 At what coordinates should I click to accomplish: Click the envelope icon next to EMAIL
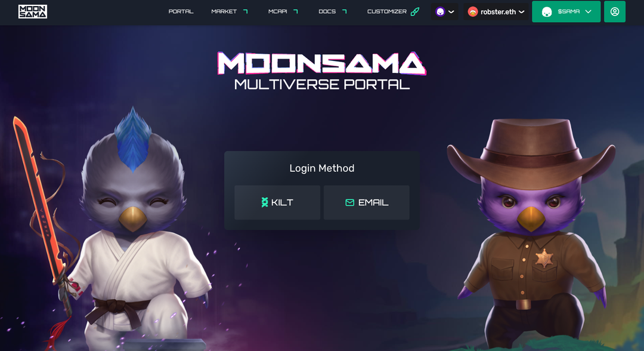pyautogui.click(x=349, y=202)
